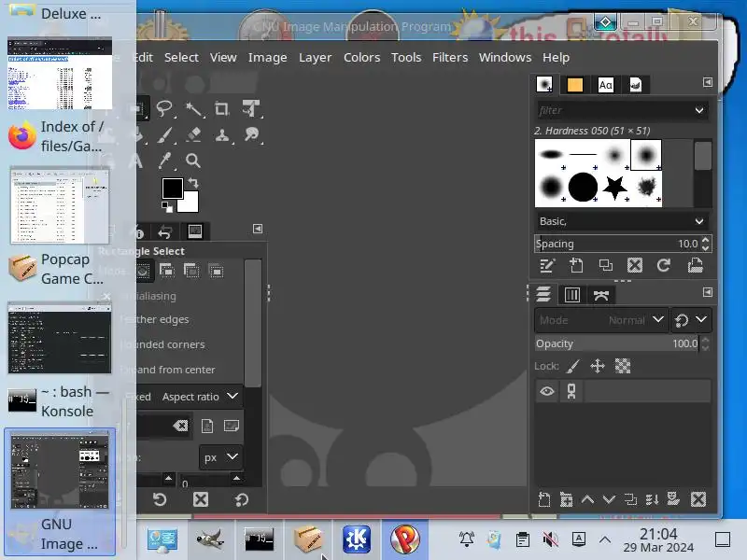Screen dimensions: 747x560
Task: Raise the layer one step
Action: [587, 499]
